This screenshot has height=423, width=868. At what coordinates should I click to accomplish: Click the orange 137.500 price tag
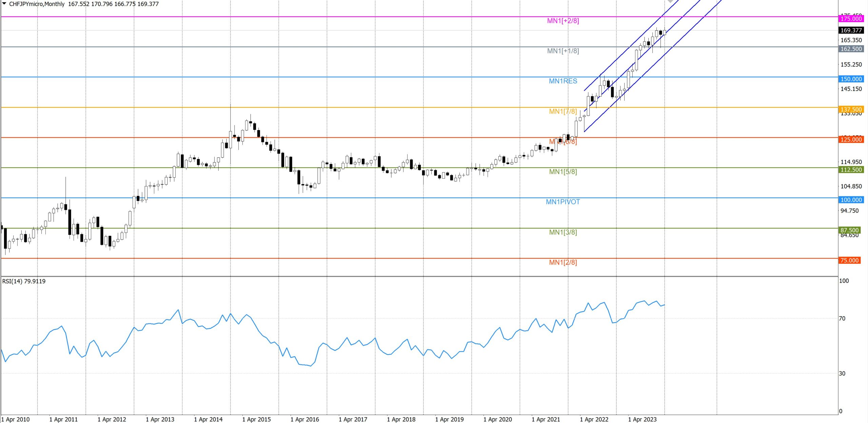(851, 109)
